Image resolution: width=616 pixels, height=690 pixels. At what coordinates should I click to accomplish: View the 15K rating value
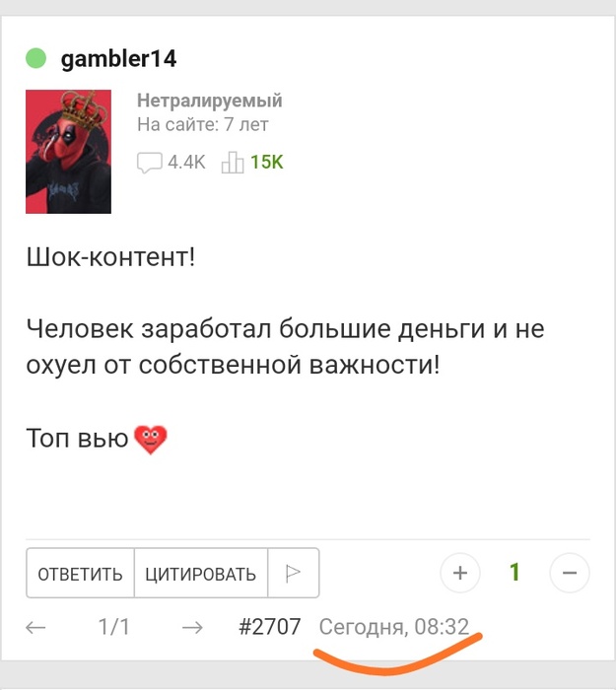[x=267, y=162]
